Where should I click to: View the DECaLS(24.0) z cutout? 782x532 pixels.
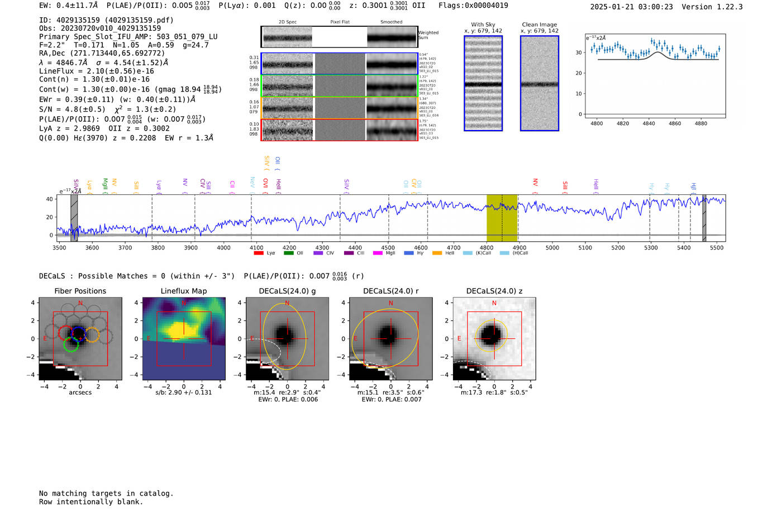tap(494, 339)
